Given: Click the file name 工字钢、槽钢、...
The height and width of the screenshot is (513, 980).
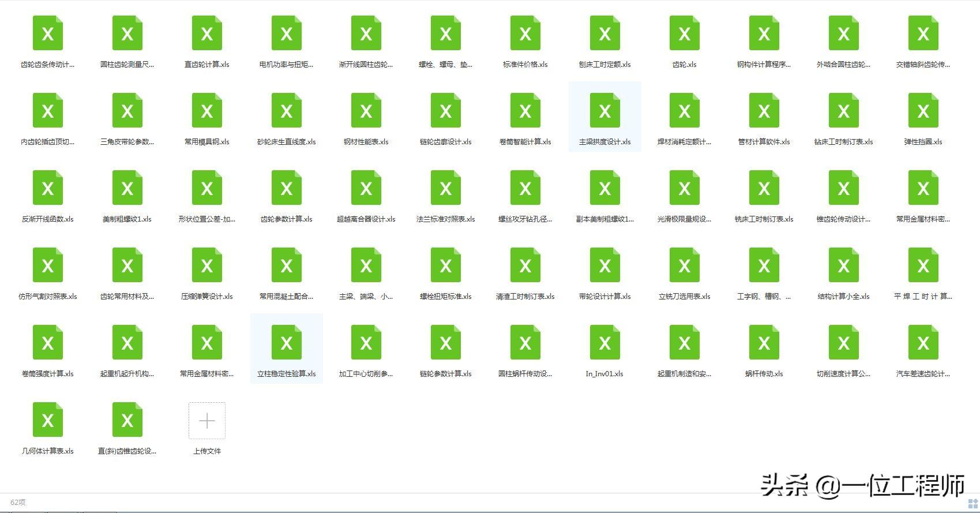Looking at the screenshot, I should (x=764, y=297).
